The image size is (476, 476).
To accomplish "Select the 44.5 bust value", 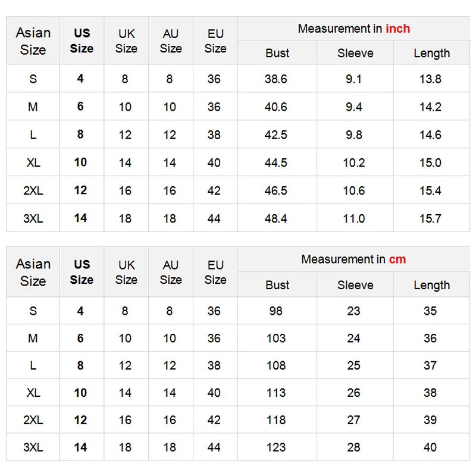I will 276,162.
